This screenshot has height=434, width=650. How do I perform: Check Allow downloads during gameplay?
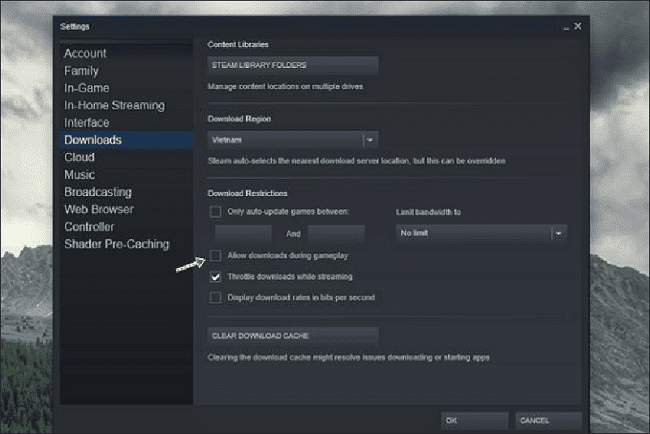216,255
